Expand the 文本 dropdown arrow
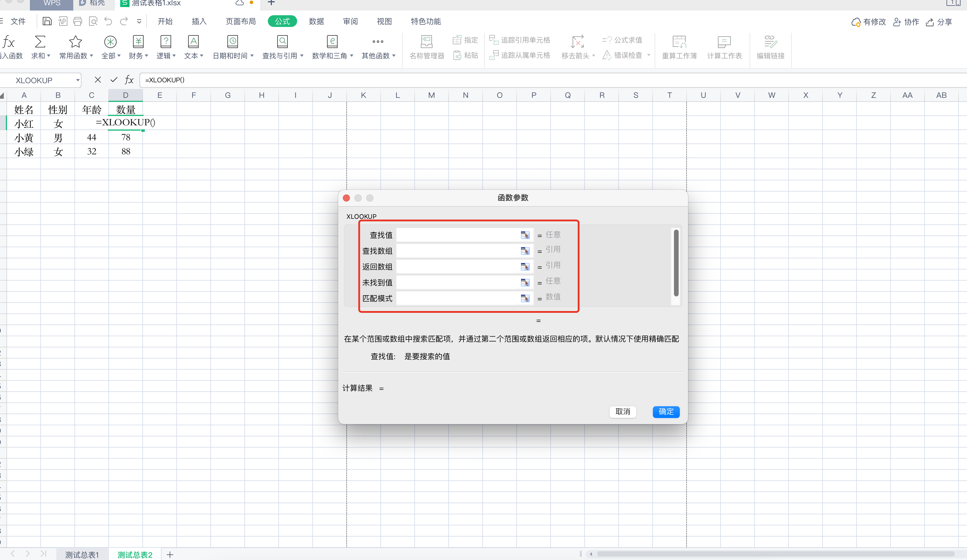The image size is (967, 560). pos(202,56)
